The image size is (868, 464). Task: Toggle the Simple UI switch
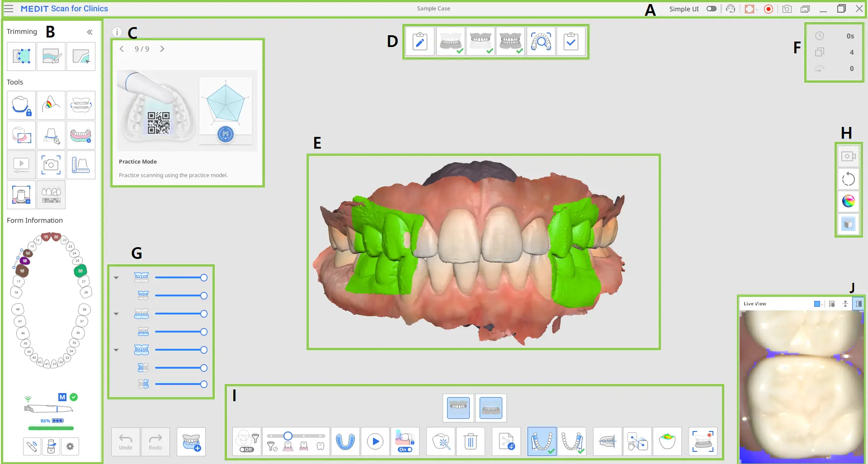[711, 9]
